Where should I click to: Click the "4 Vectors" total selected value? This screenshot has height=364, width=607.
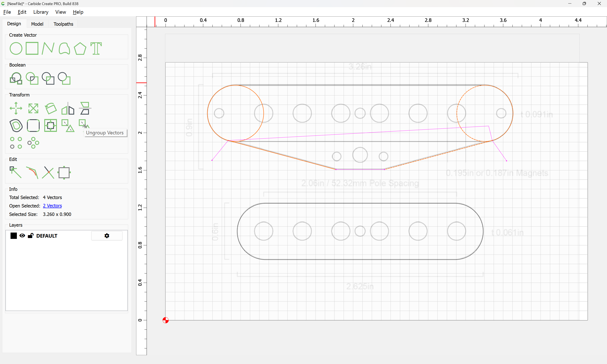coord(52,197)
